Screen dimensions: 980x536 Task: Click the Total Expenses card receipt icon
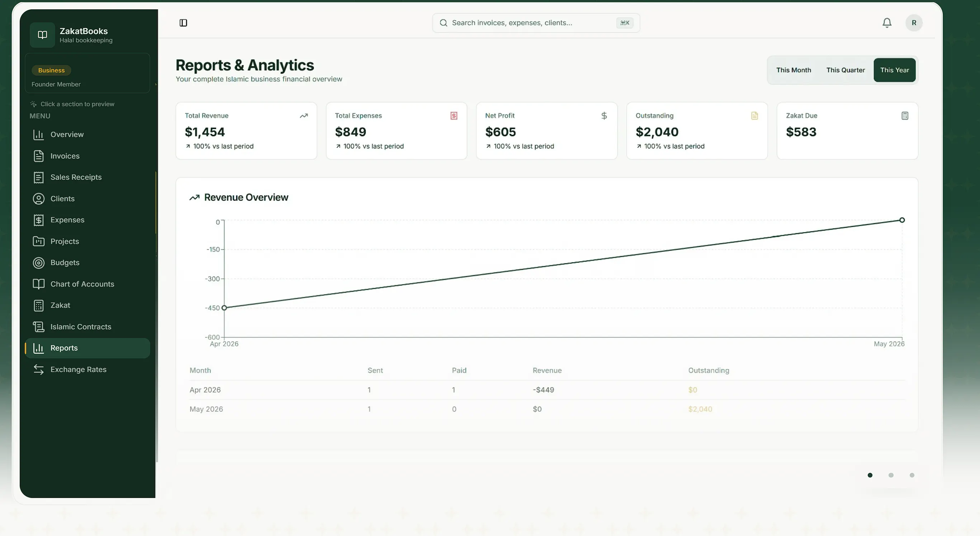(x=454, y=116)
